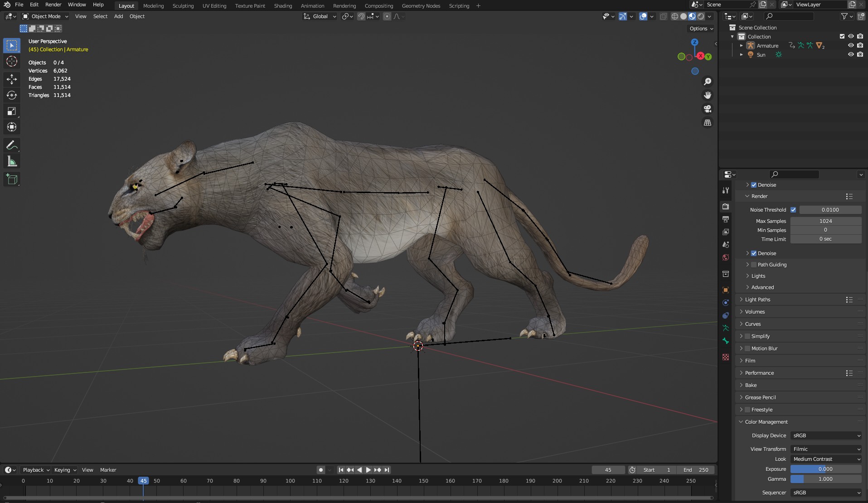The height and width of the screenshot is (503, 868).
Task: Disable the Noise Threshold checkbox
Action: 793,210
